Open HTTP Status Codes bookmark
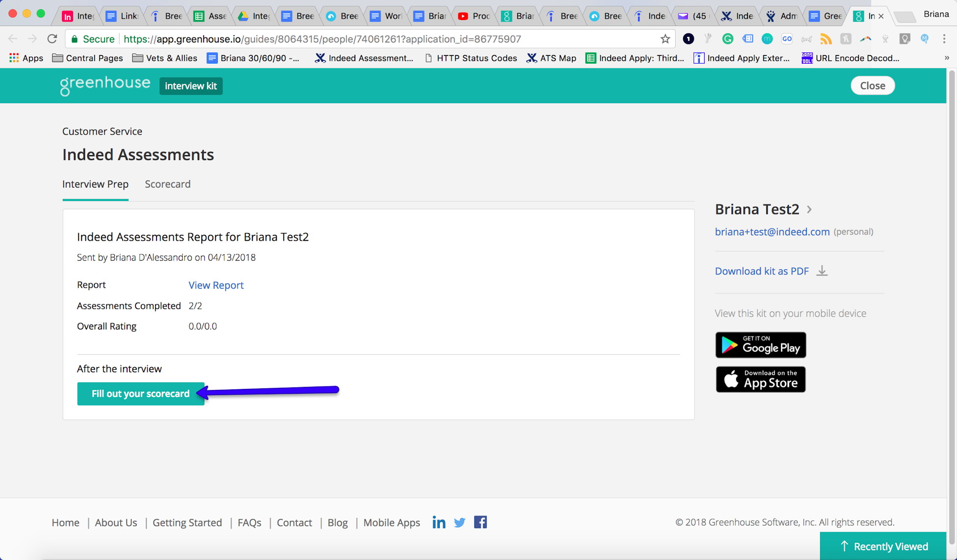Screen dimensions: 957x560 coord(471,58)
